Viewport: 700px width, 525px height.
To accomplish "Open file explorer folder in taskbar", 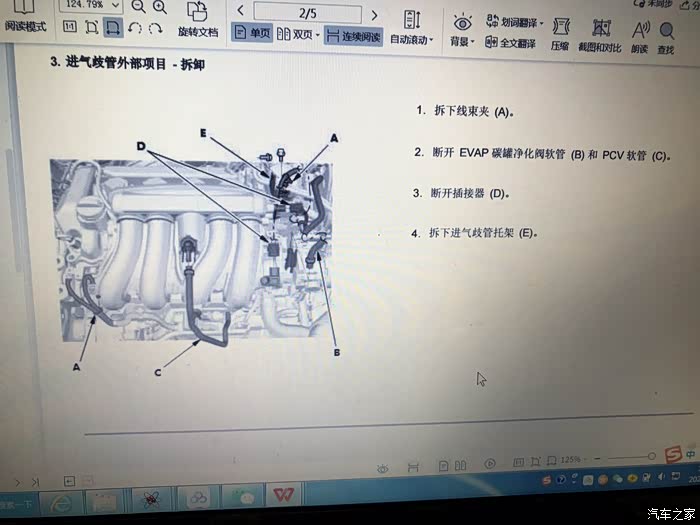I will [104, 503].
